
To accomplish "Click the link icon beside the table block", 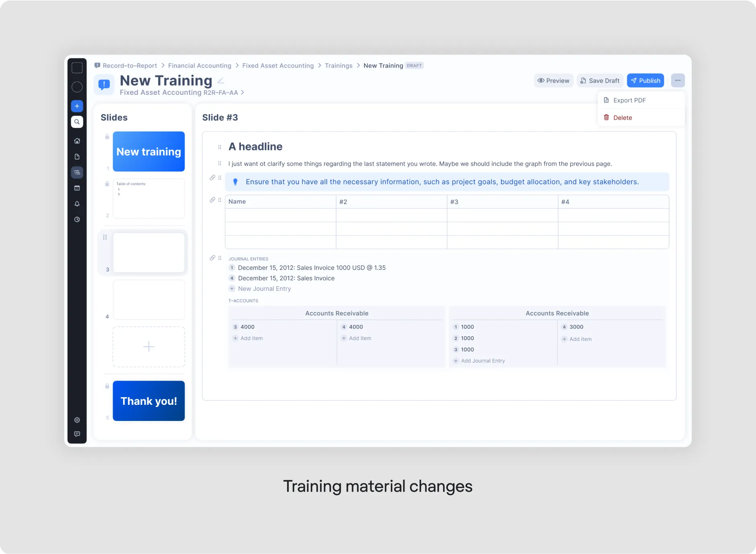I will click(213, 200).
